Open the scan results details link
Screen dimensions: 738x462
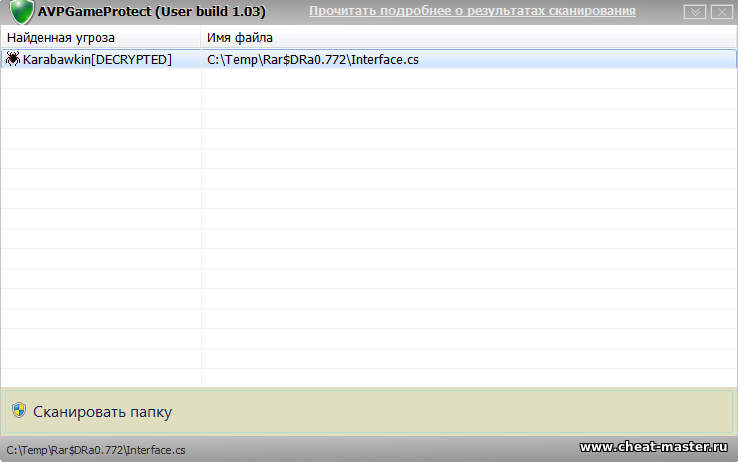coord(471,11)
